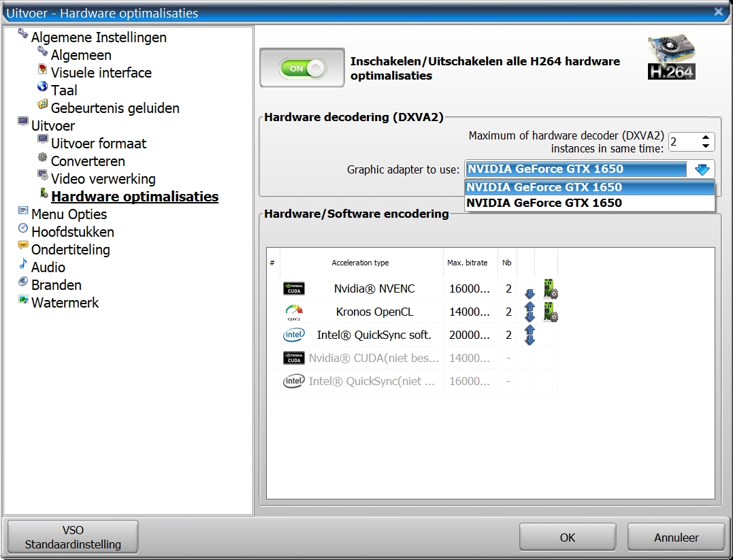Select Hardware optimalisaties tree item
This screenshot has height=560, width=733.
135,197
